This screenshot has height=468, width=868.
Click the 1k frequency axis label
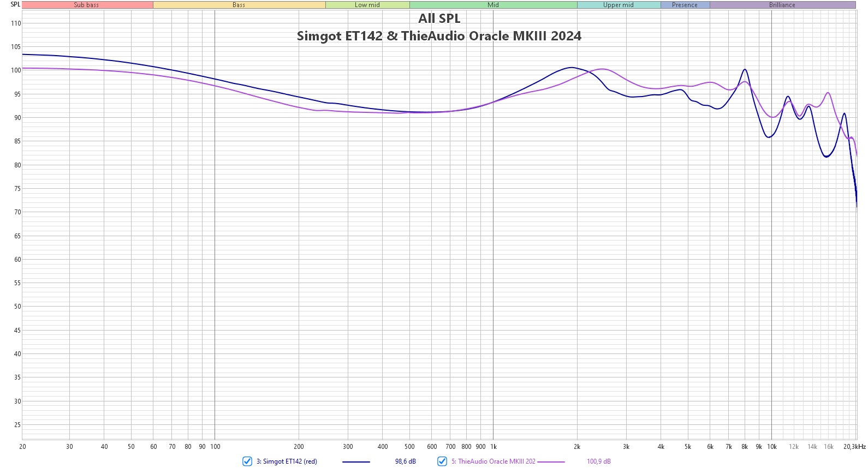(494, 447)
